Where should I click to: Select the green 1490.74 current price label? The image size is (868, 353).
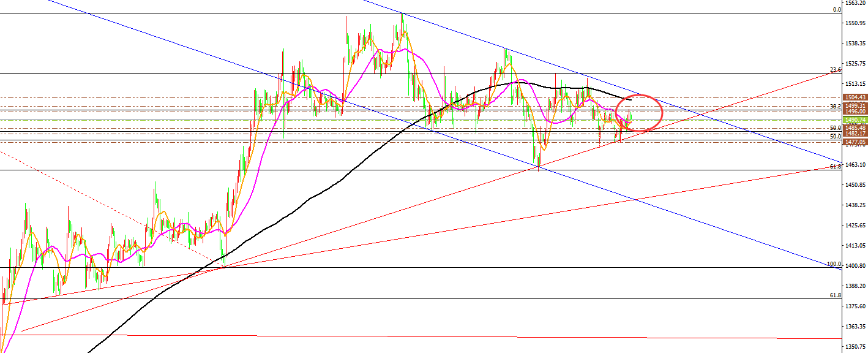point(855,120)
